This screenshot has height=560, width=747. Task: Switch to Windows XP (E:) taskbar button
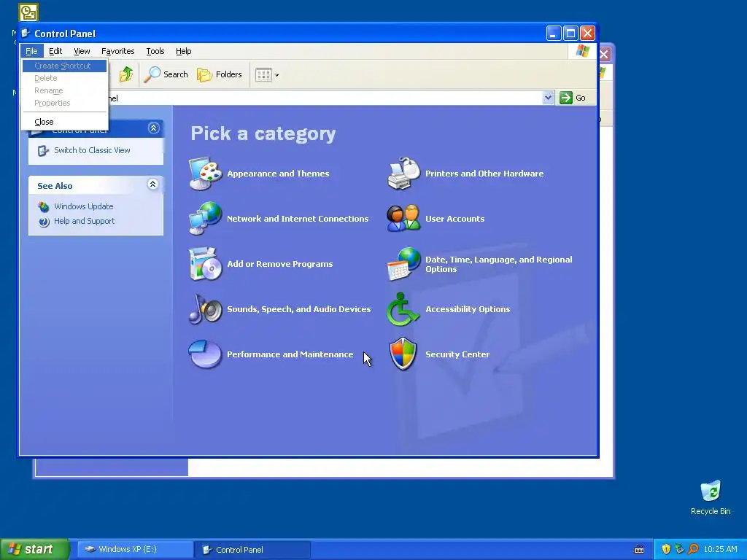135,549
